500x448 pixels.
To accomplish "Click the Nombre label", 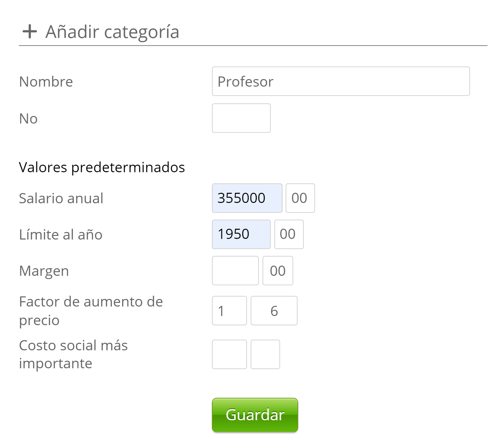I will pos(46,82).
